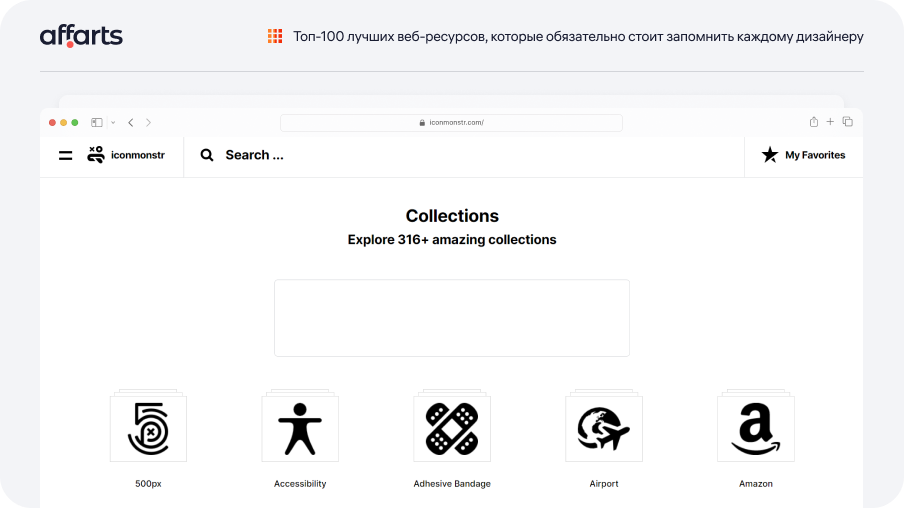Open My Favorites
Viewport: 904px width, 508px height.
803,155
